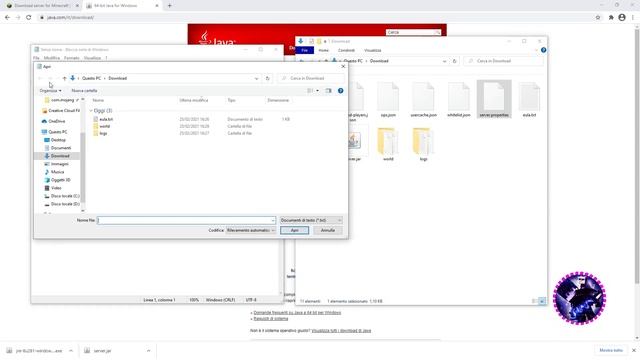
Task: Sort by the Ultima modifica column header
Action: (x=194, y=100)
